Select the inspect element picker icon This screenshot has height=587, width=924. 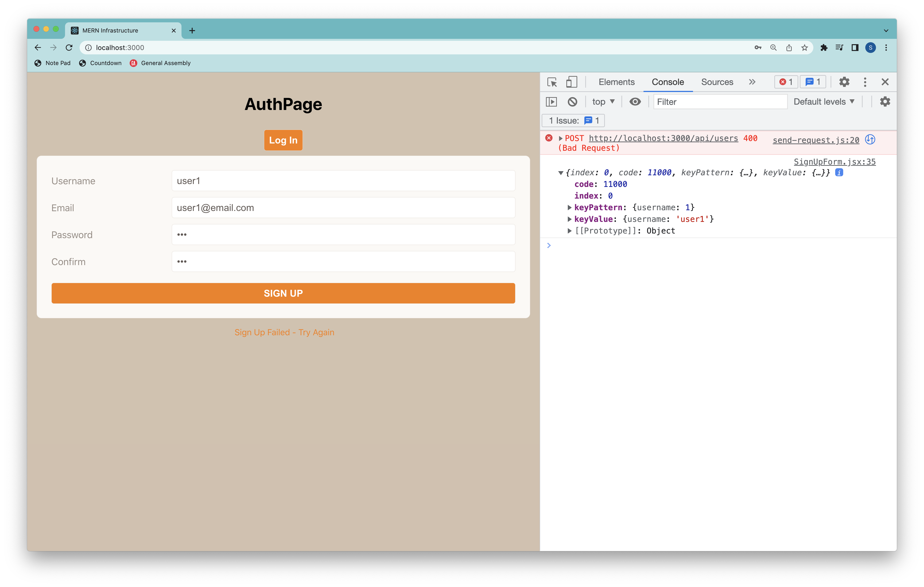[552, 82]
